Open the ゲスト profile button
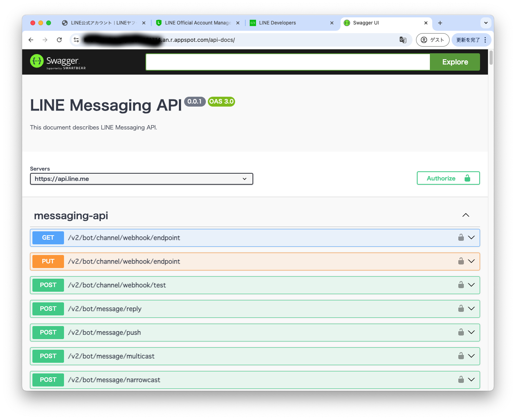This screenshot has width=516, height=420. tap(433, 40)
